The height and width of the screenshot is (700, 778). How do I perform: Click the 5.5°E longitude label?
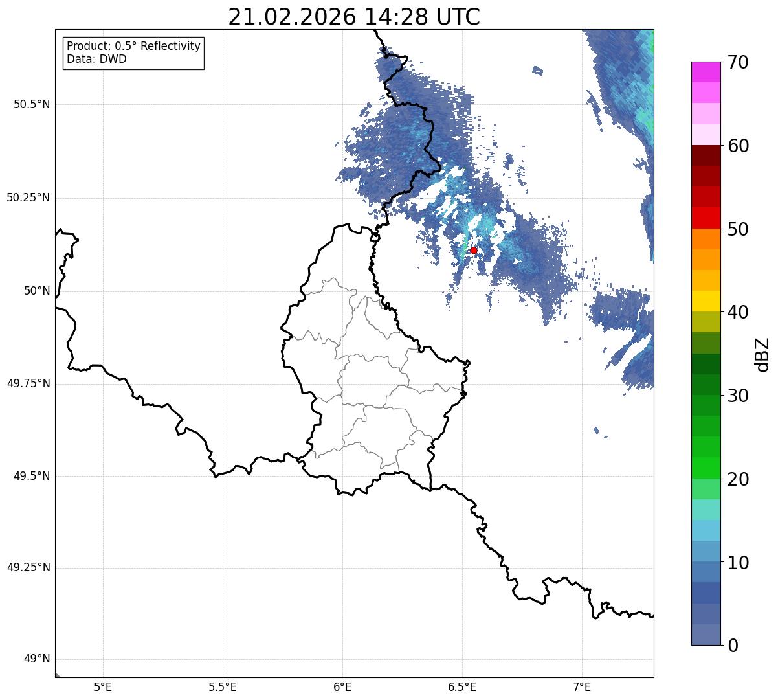coord(223,687)
